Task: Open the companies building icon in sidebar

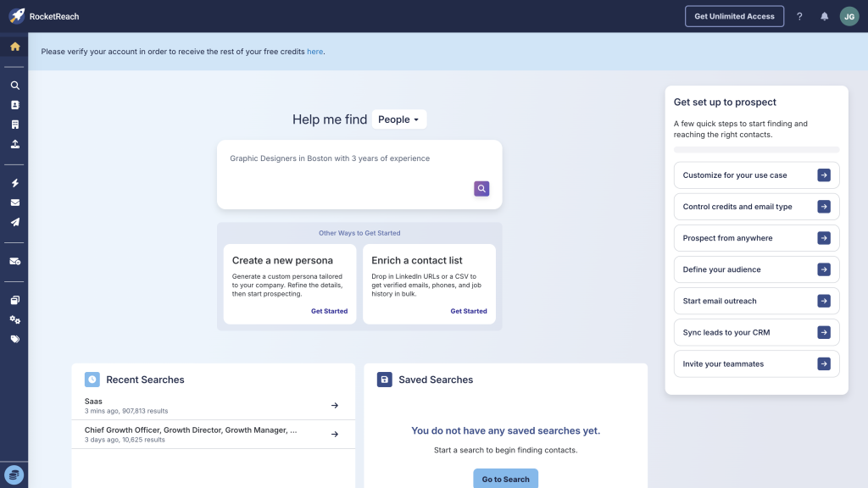Action: pos(15,125)
